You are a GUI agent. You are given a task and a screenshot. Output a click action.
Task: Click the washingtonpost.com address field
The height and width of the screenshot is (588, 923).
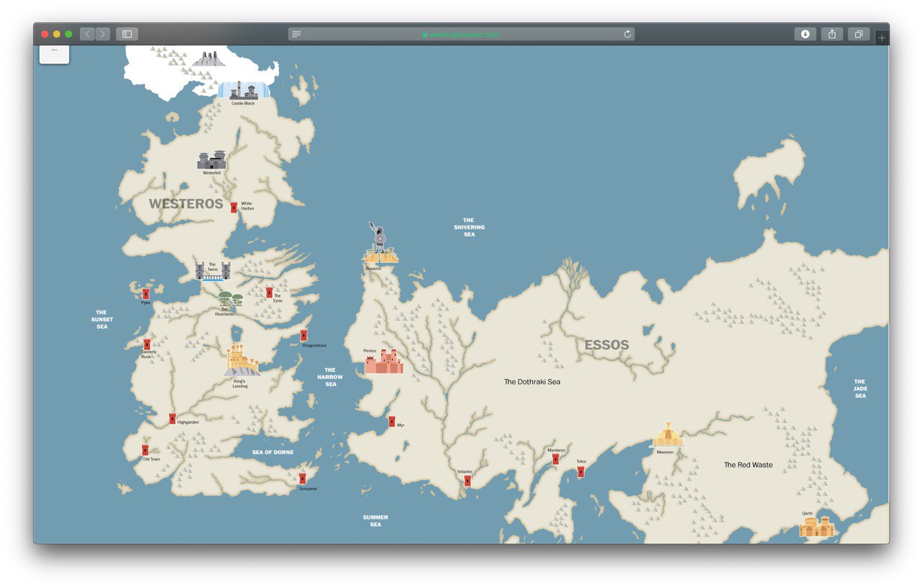(461, 34)
